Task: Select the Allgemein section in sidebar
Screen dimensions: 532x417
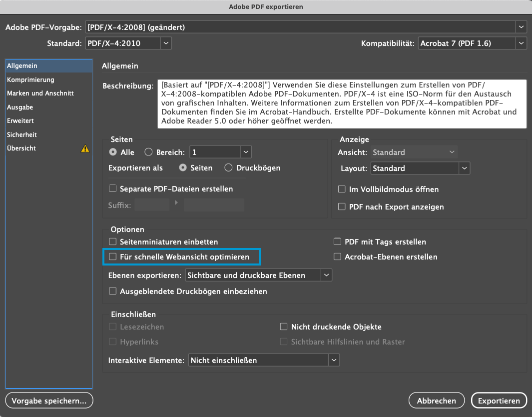Action: pyautogui.click(x=49, y=66)
